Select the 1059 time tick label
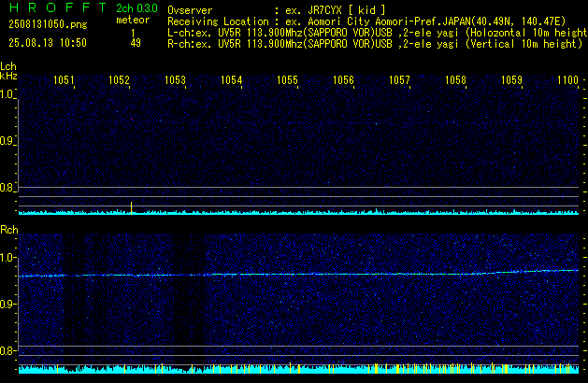Image resolution: width=588 pixels, height=383 pixels. pyautogui.click(x=511, y=80)
